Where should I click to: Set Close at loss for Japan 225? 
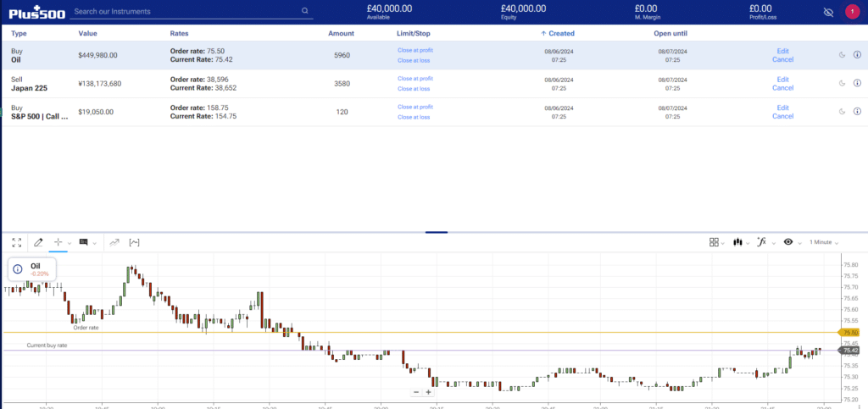[x=414, y=88]
